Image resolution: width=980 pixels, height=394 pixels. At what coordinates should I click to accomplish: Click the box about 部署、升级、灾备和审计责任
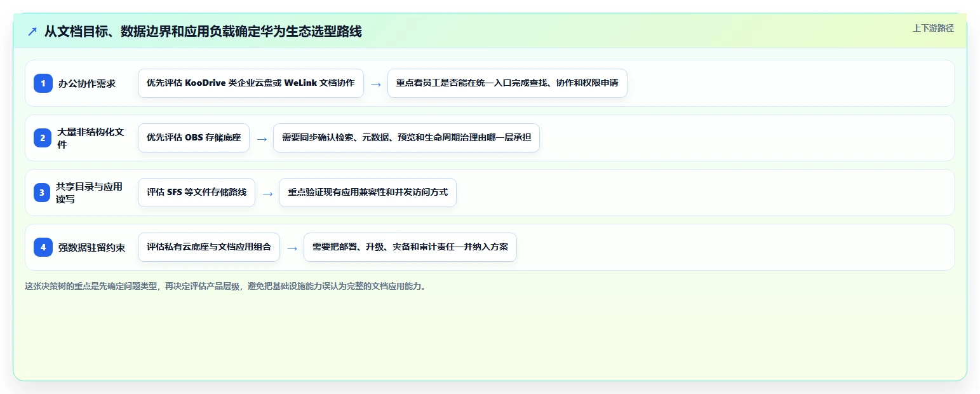(x=410, y=247)
